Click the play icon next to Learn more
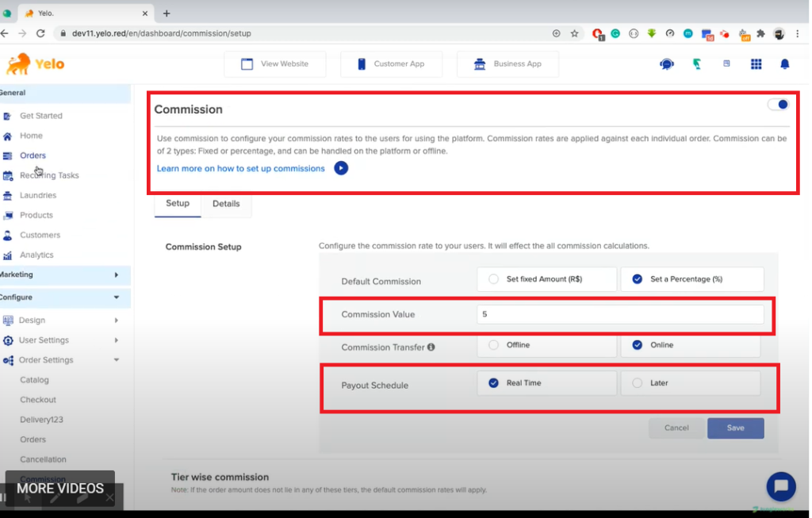This screenshot has height=518, width=812. pyautogui.click(x=341, y=168)
